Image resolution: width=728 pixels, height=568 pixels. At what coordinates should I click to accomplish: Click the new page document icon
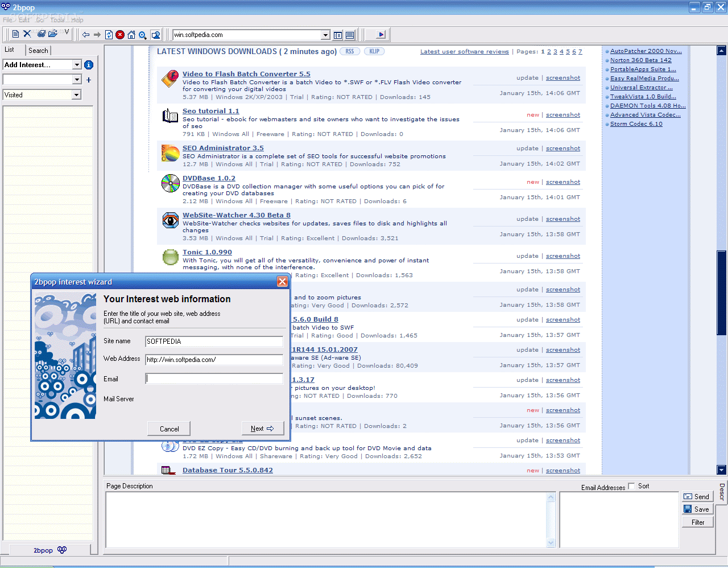pyautogui.click(x=15, y=34)
